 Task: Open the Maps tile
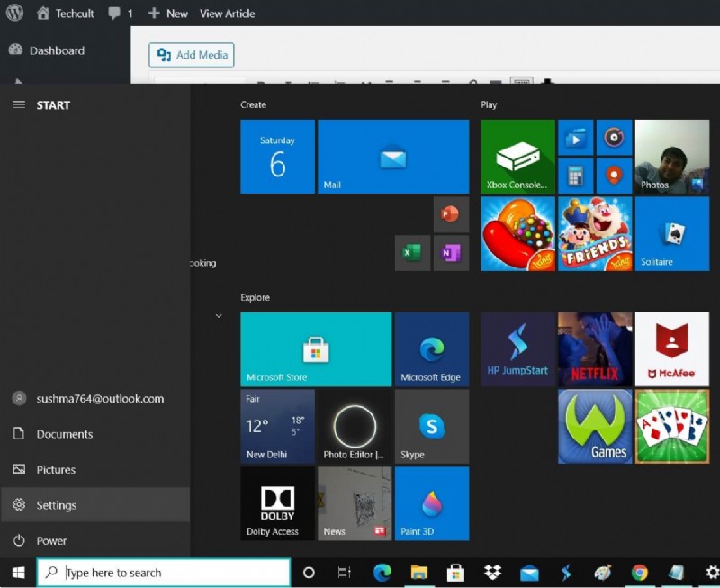[613, 176]
